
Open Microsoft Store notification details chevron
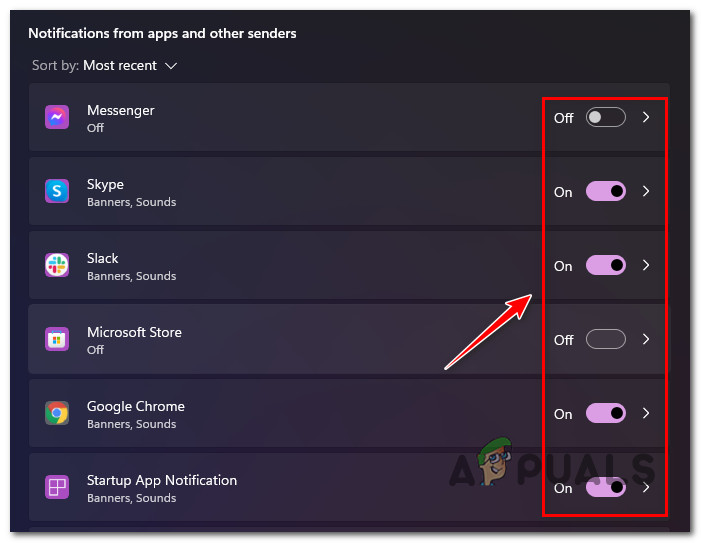tap(646, 339)
